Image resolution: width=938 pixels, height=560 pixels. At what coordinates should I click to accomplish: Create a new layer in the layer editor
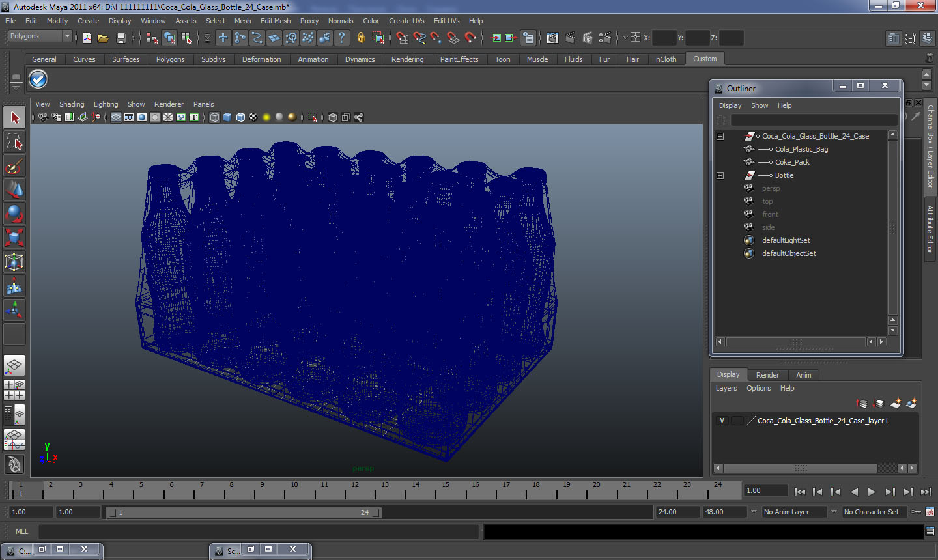(896, 404)
